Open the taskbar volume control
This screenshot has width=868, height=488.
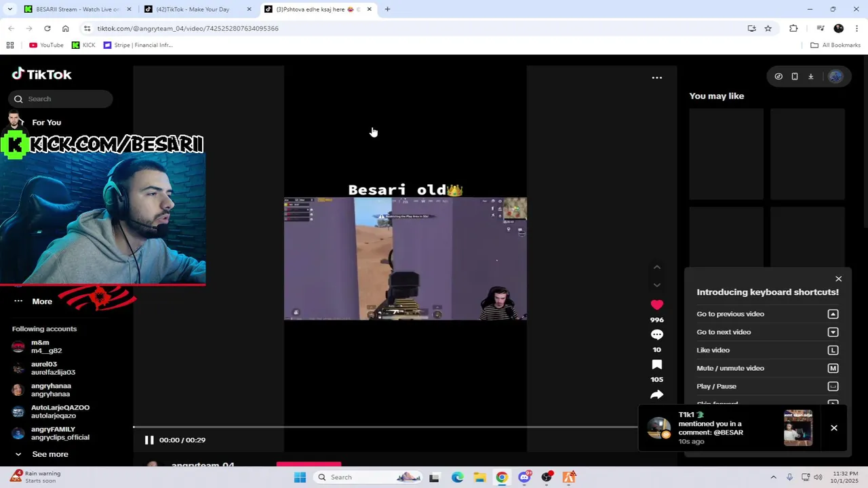pyautogui.click(x=818, y=477)
